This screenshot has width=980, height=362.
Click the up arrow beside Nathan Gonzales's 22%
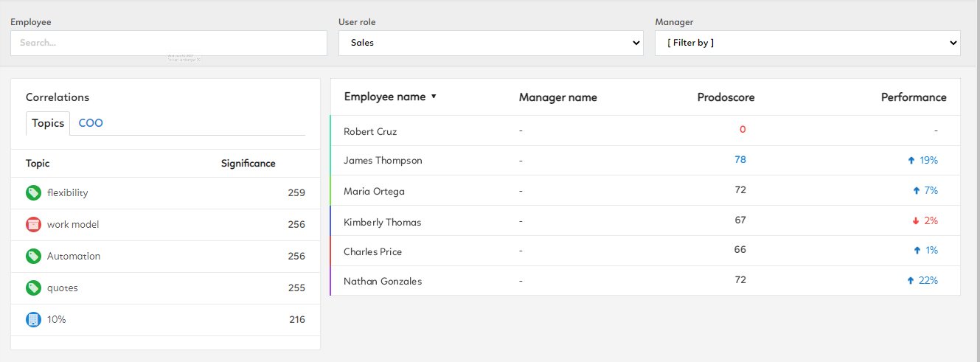[x=911, y=281]
